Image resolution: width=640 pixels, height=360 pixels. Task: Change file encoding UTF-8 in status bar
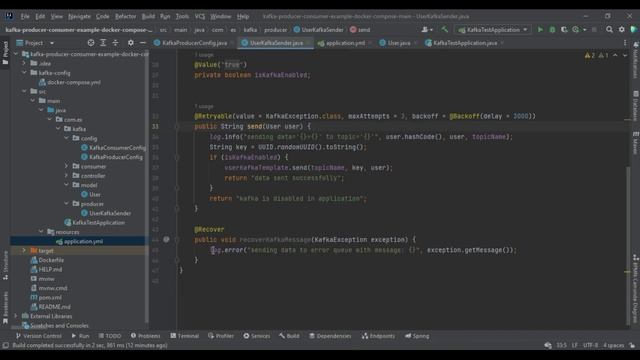[590, 345]
